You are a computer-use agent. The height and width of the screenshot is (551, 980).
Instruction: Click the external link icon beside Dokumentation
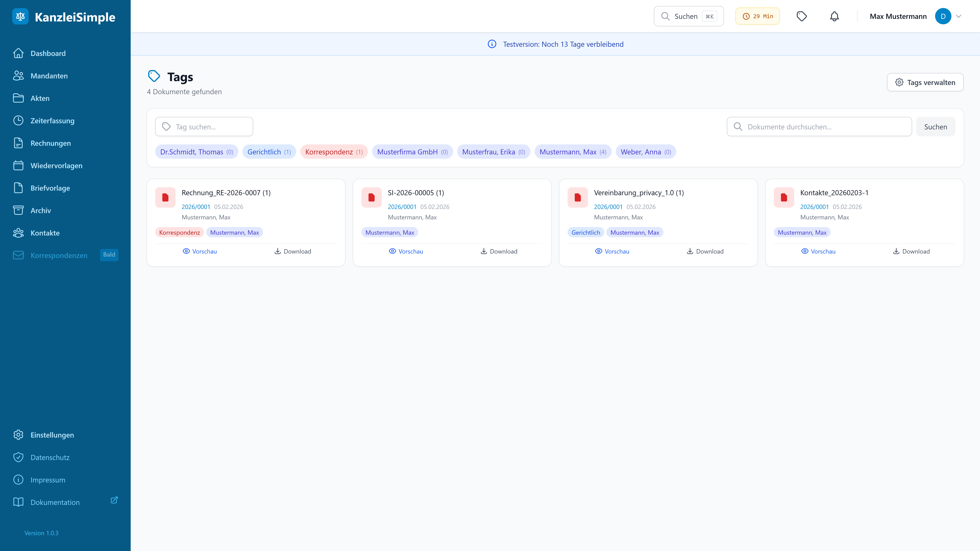click(x=114, y=500)
